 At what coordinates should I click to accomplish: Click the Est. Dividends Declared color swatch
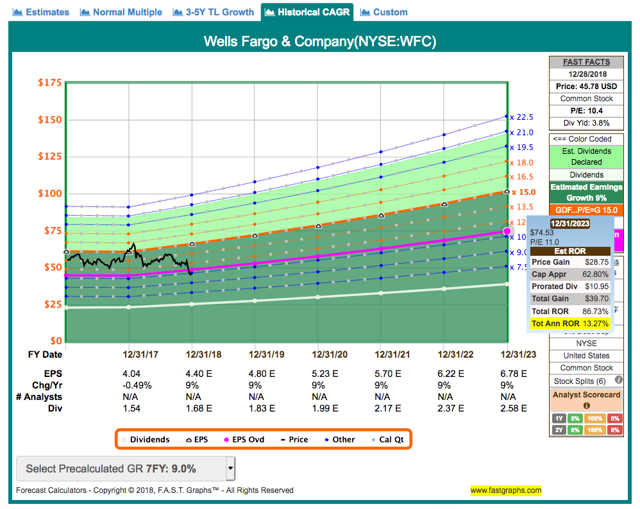click(587, 157)
